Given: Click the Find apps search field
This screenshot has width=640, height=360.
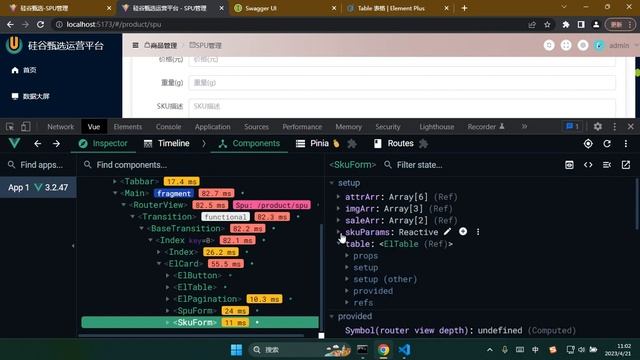Looking at the screenshot, I should click(38, 165).
